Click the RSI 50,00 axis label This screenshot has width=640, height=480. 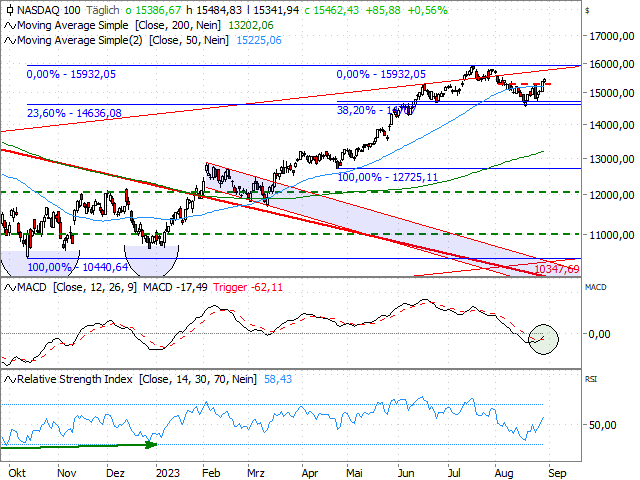coord(602,425)
